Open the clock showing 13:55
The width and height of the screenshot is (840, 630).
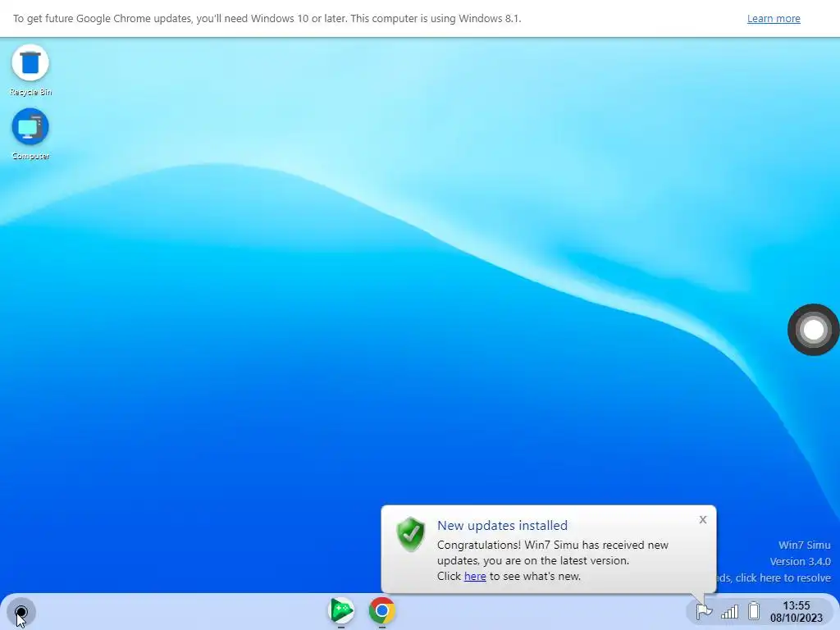pyautogui.click(x=796, y=605)
